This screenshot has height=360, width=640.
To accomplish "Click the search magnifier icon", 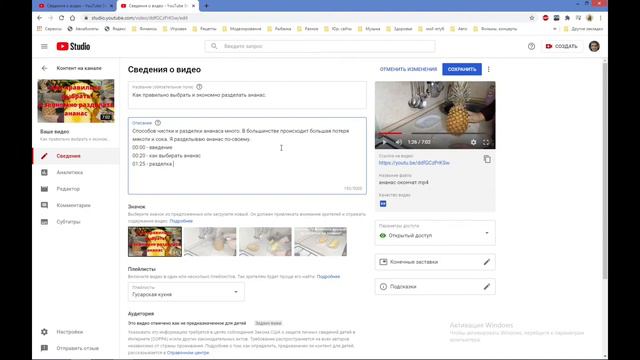I will [214, 46].
